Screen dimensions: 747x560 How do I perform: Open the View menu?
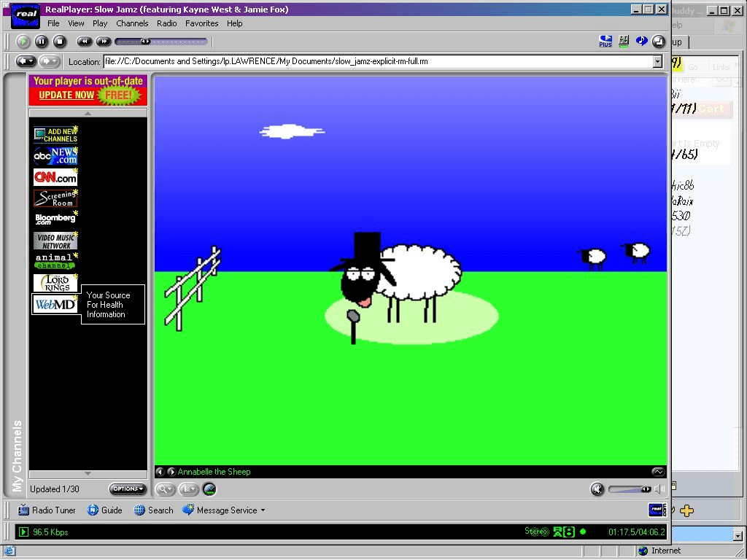pyautogui.click(x=76, y=23)
